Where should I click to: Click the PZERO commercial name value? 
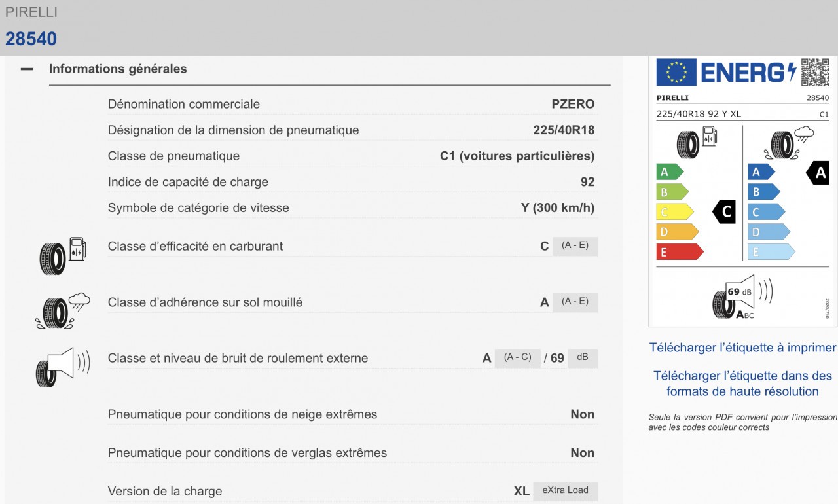573,104
